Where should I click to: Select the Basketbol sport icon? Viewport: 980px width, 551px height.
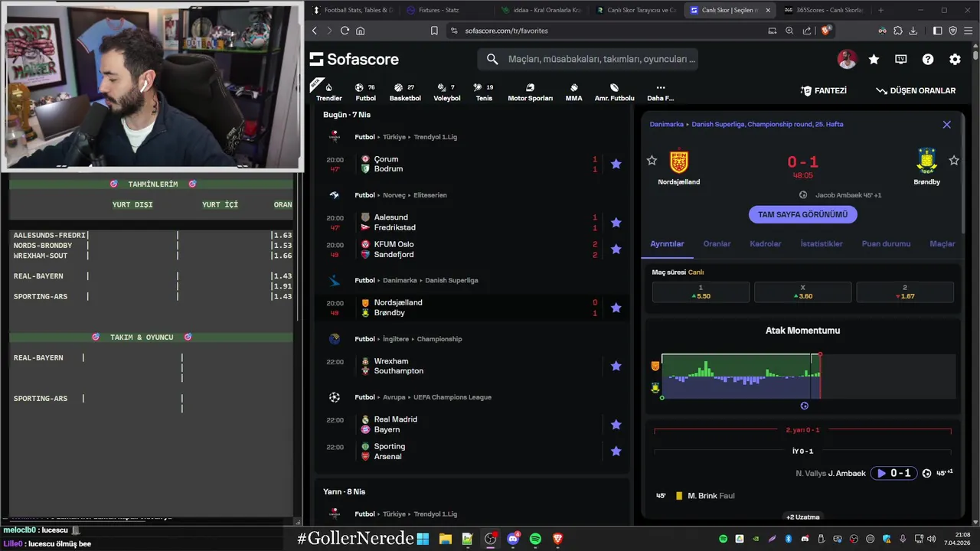coord(405,91)
